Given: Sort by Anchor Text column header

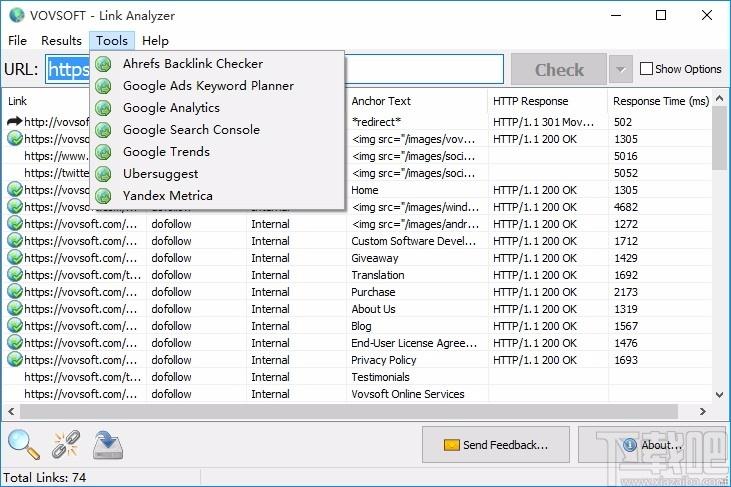Looking at the screenshot, I should 417,101.
